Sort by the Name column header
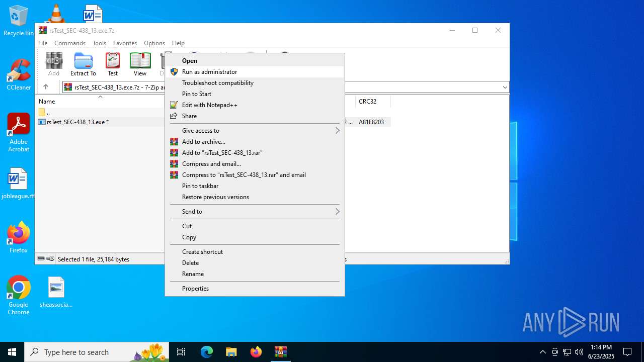 click(47, 102)
